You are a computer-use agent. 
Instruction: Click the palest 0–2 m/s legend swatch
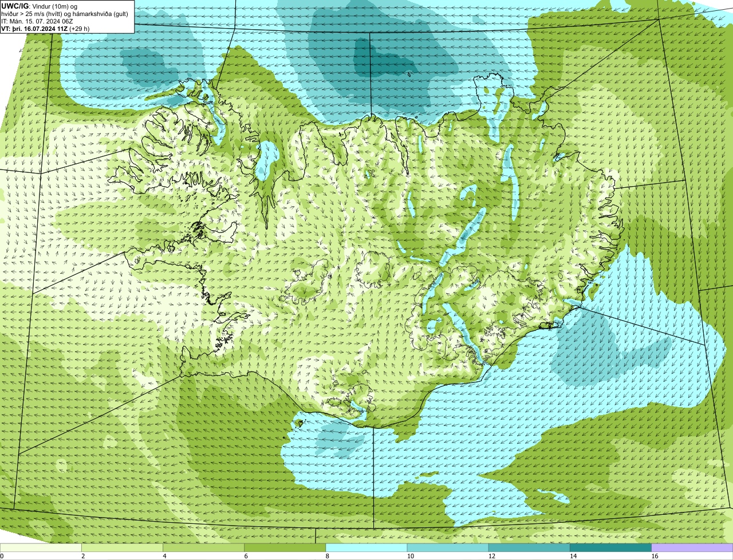pos(41,547)
